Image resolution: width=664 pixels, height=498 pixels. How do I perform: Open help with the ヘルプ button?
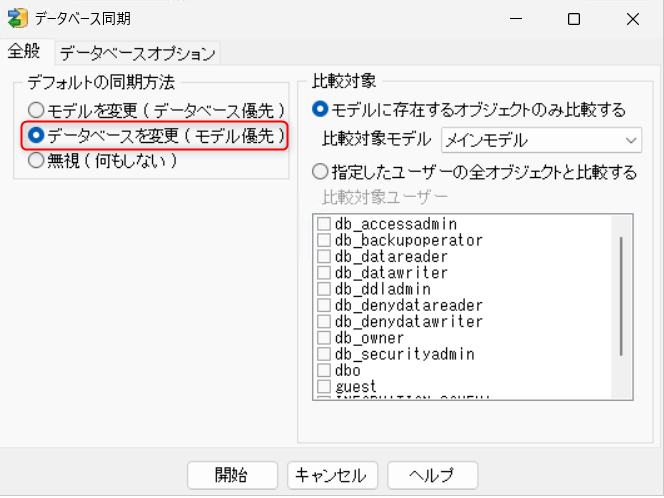[x=433, y=475]
